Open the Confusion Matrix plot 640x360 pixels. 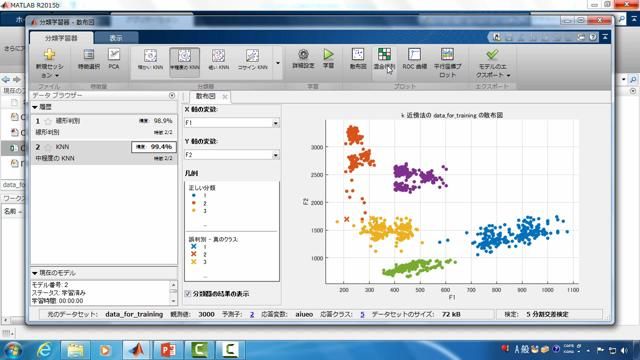(x=384, y=59)
